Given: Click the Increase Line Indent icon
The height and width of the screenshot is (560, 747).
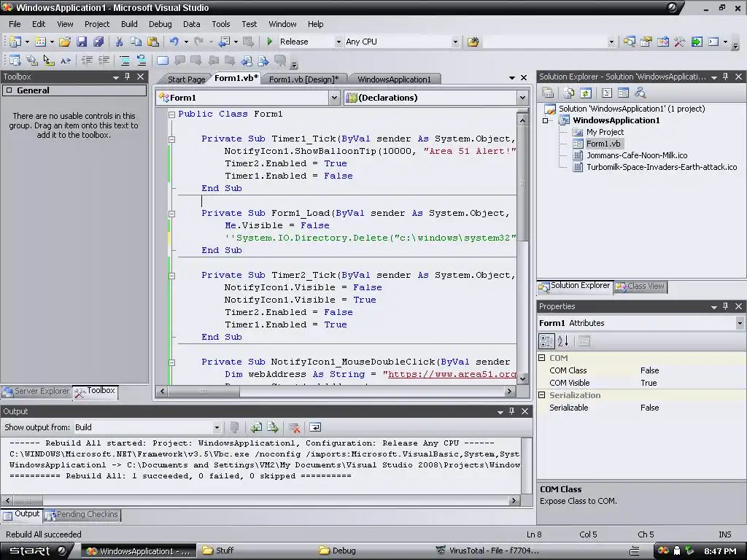Looking at the screenshot, I should tap(104, 61).
